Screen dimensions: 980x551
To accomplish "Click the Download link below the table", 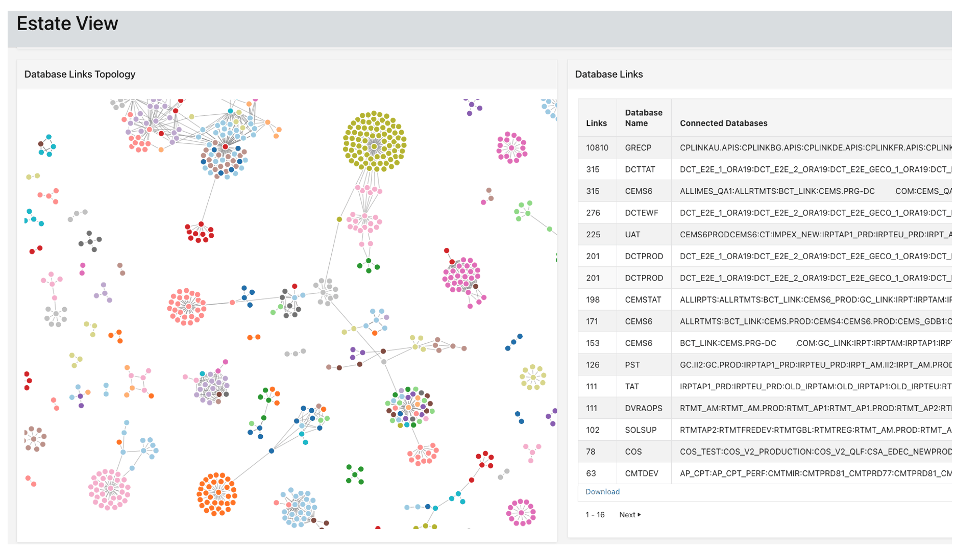I will click(602, 492).
